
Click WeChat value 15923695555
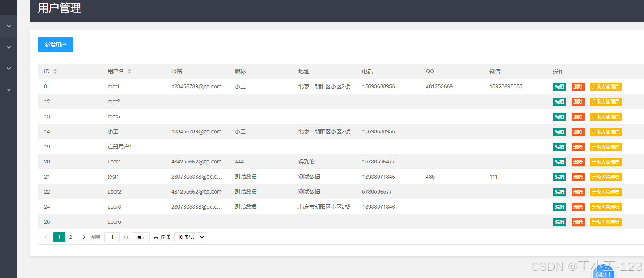(506, 86)
